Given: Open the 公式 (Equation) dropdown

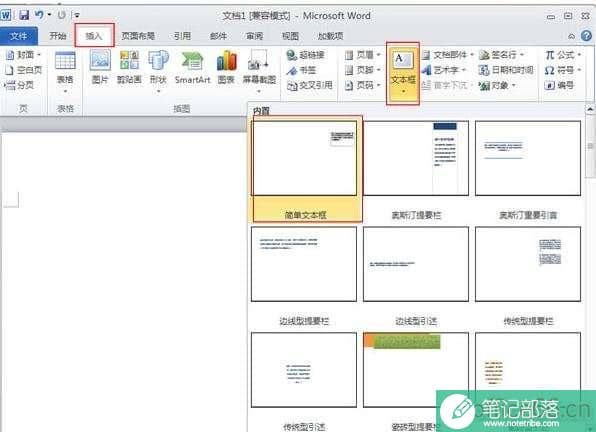Looking at the screenshot, I should point(563,55).
